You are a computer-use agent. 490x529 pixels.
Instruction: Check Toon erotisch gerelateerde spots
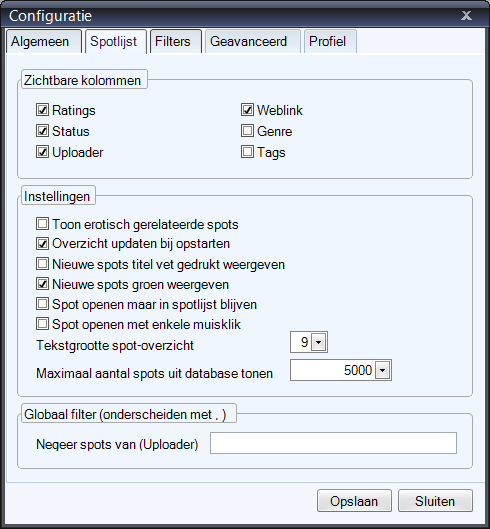42,224
